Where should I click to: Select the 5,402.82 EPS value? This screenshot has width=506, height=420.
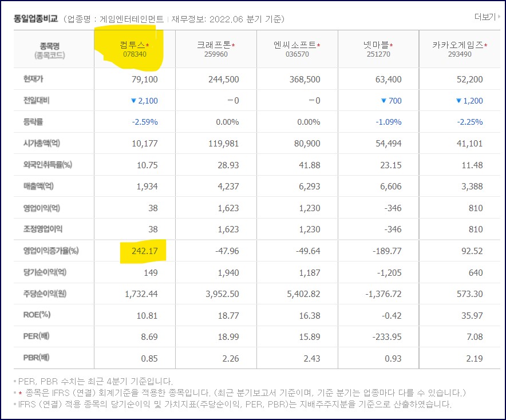point(304,294)
